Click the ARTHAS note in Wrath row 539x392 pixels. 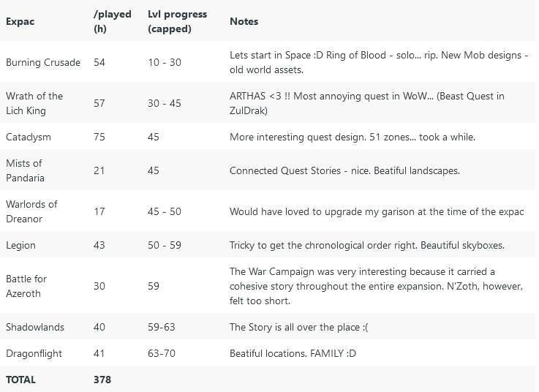367,103
